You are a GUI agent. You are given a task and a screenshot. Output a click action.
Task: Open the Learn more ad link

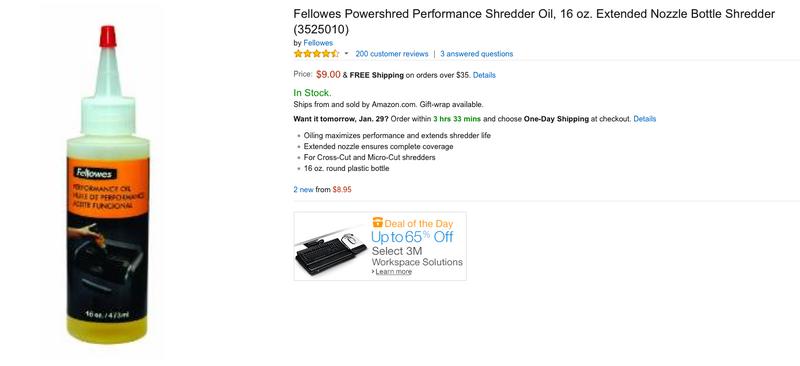[393, 272]
